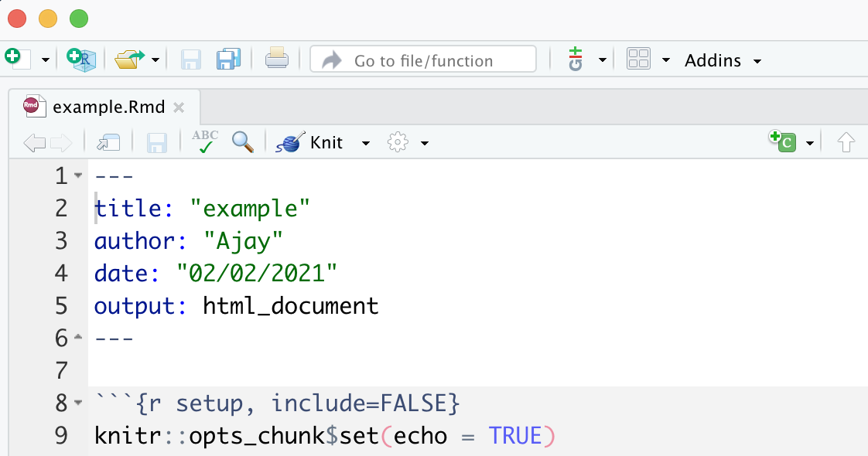Select the example.Rmd tab

(104, 107)
